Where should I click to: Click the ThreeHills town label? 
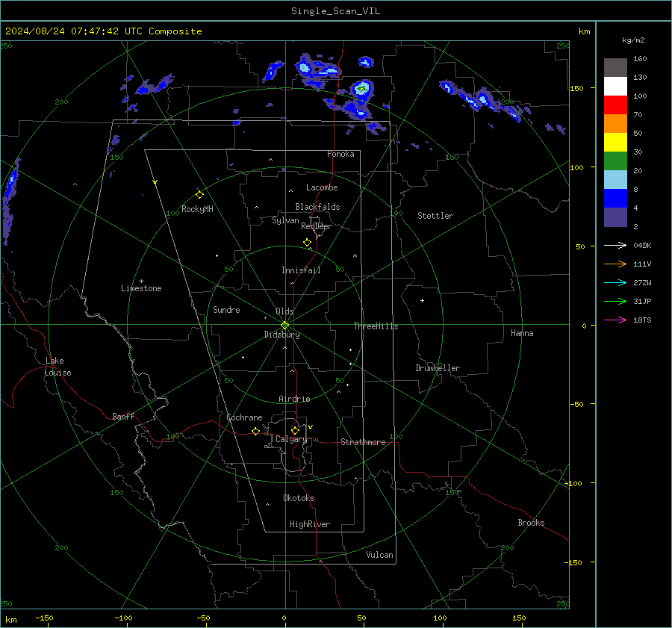pyautogui.click(x=376, y=326)
